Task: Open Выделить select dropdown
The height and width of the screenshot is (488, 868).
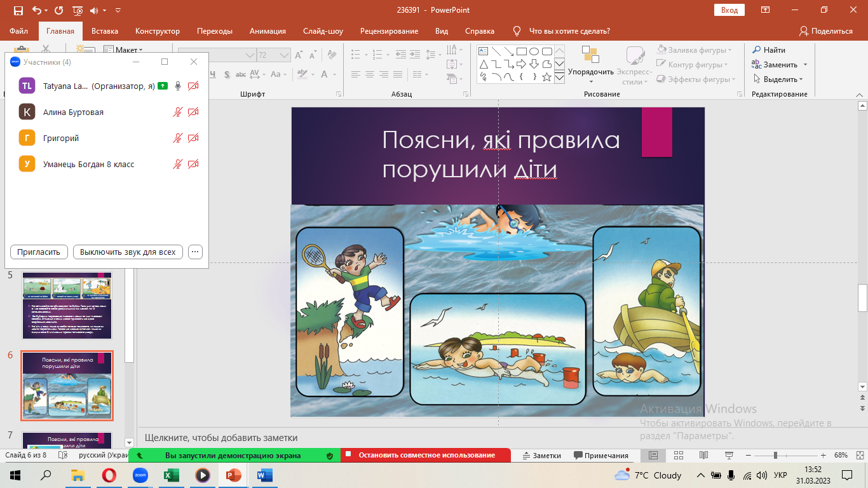Action: click(778, 79)
